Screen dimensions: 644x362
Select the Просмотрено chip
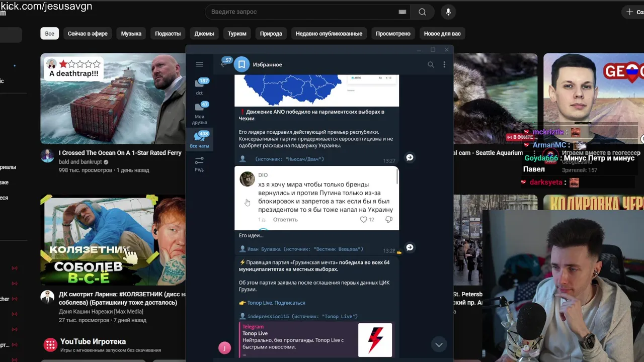(x=393, y=34)
